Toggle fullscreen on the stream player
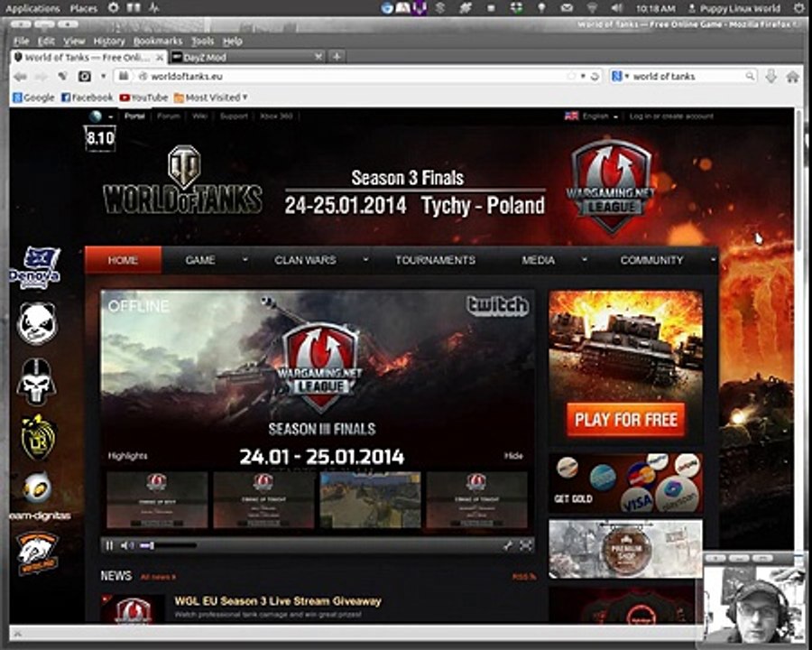Screen dimensions: 812x650 pyautogui.click(x=526, y=545)
